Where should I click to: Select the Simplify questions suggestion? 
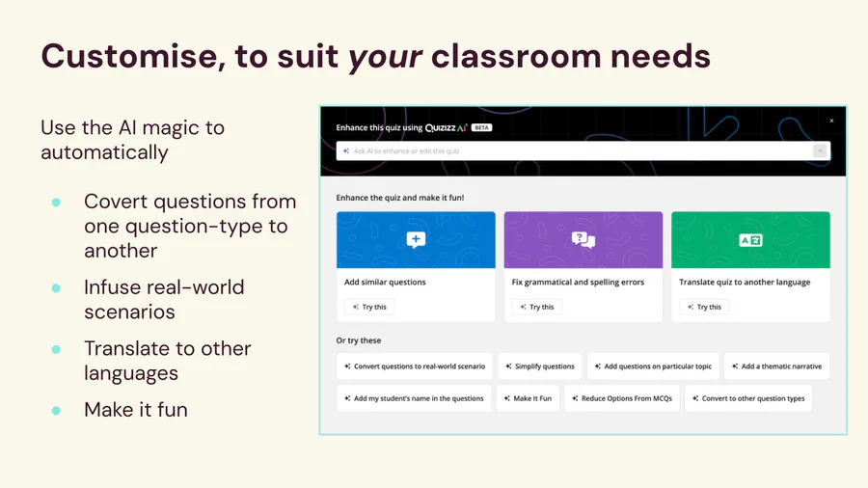coord(540,366)
